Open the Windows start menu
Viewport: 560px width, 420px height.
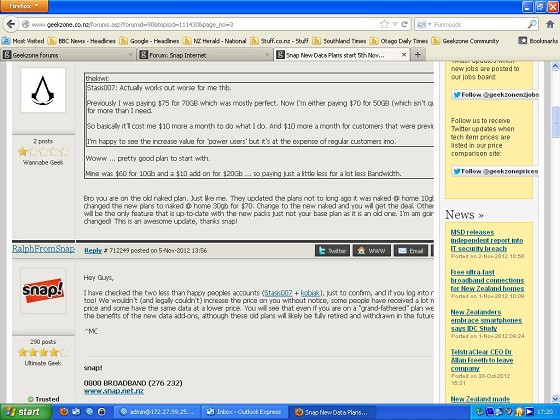pyautogui.click(x=26, y=412)
